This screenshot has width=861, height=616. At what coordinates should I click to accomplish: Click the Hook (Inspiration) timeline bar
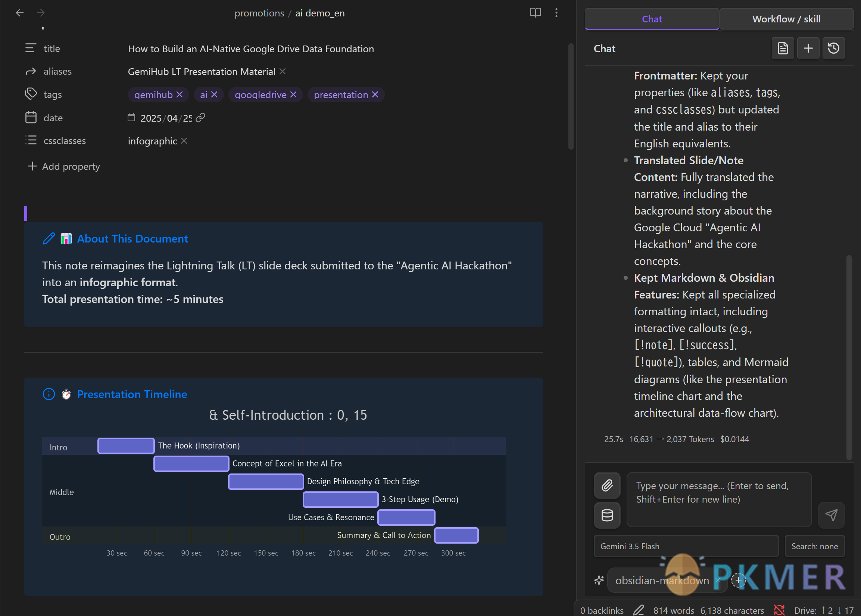click(126, 446)
